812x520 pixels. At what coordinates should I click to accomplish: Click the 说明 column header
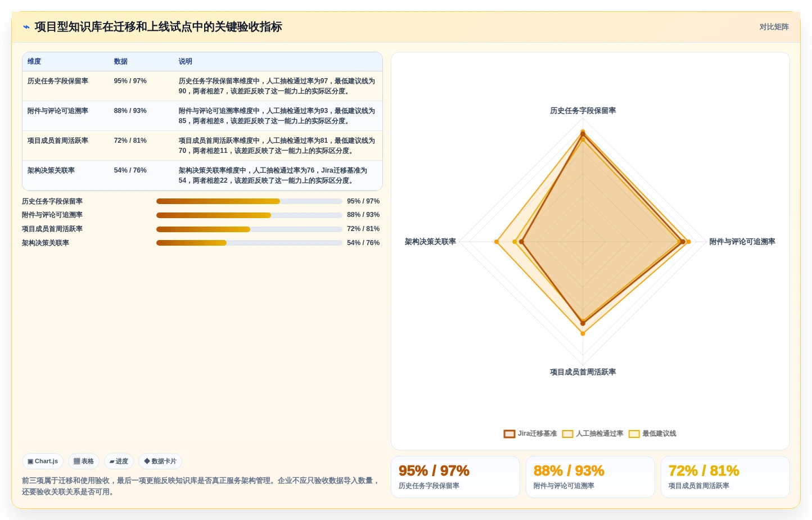(186, 62)
